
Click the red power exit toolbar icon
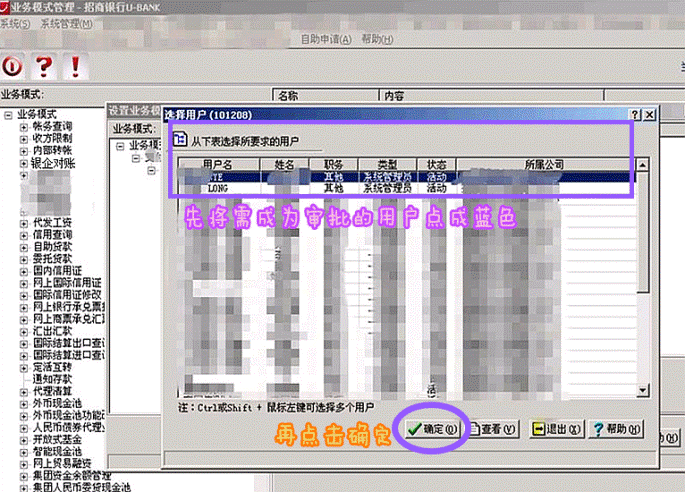click(x=12, y=66)
